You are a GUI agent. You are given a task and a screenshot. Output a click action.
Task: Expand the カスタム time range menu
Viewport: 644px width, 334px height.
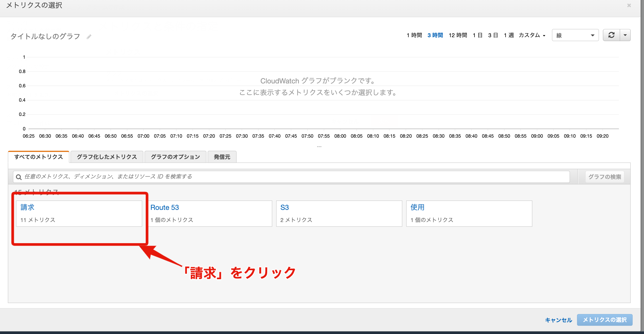tap(532, 35)
